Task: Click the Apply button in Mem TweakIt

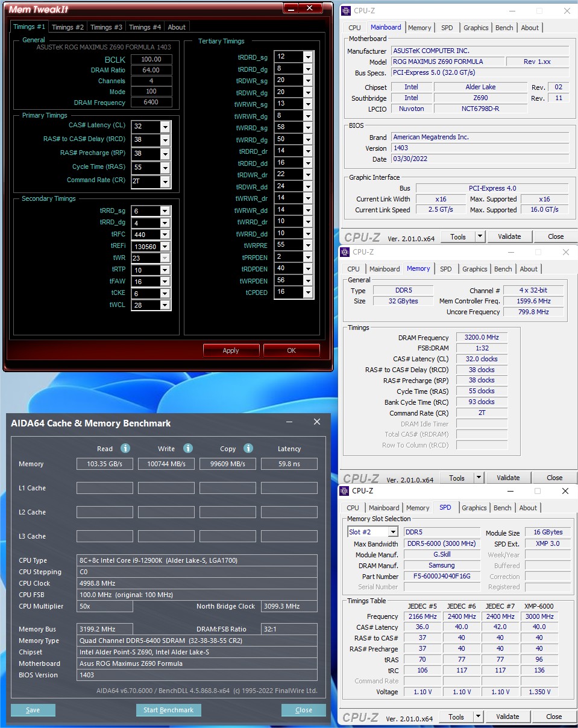Action: coord(231,350)
